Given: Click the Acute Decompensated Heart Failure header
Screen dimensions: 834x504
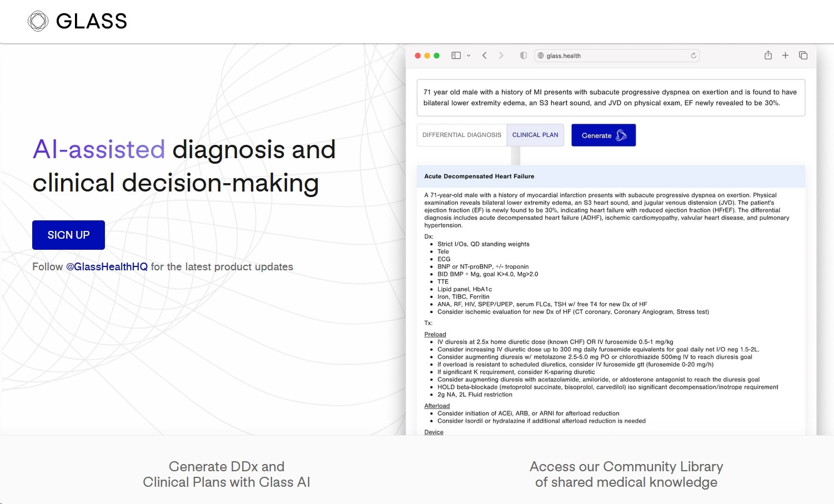Looking at the screenshot, I should point(611,177).
